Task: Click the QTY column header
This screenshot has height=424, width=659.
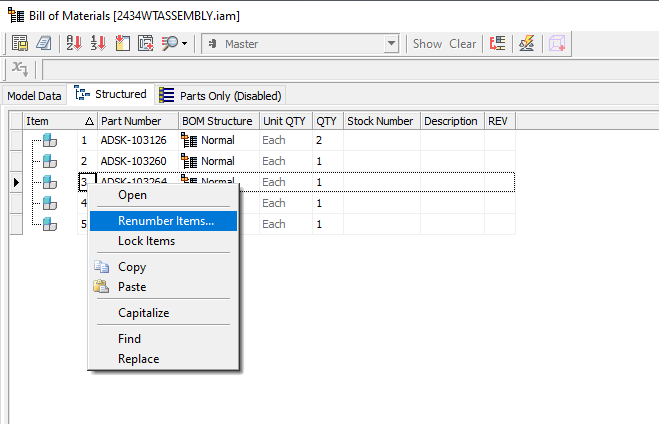Action: click(328, 121)
